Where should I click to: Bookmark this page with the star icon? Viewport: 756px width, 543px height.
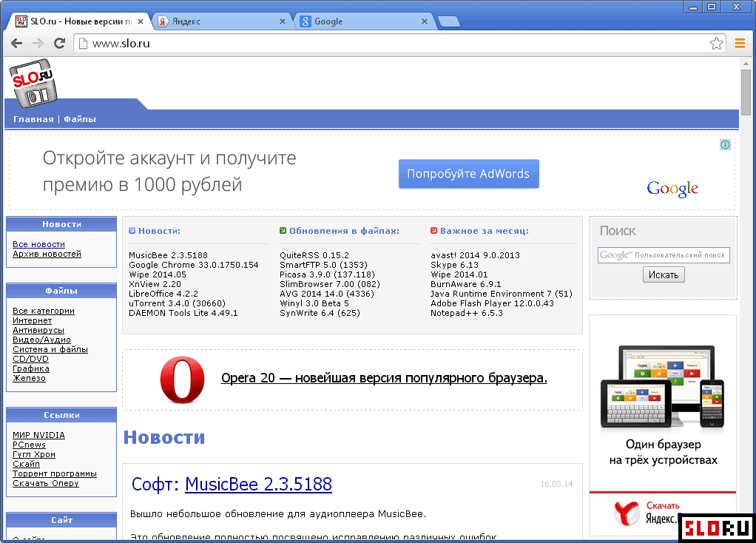pos(716,44)
